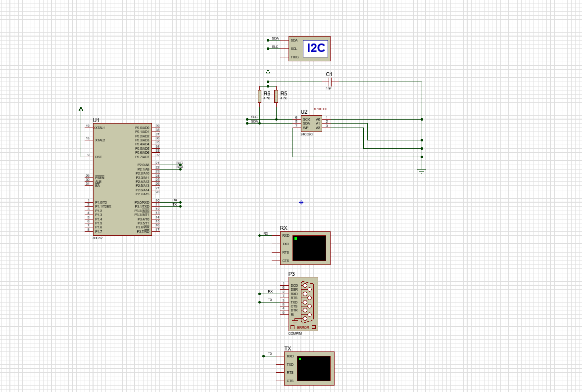582x392 pixels.
Task: Click the WP pin on U2
Action: point(305,128)
